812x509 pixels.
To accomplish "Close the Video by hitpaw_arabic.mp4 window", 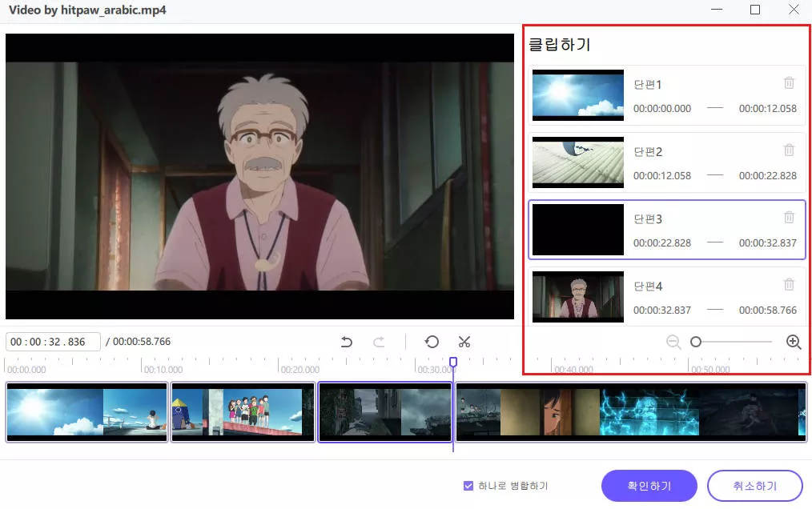I will click(794, 10).
